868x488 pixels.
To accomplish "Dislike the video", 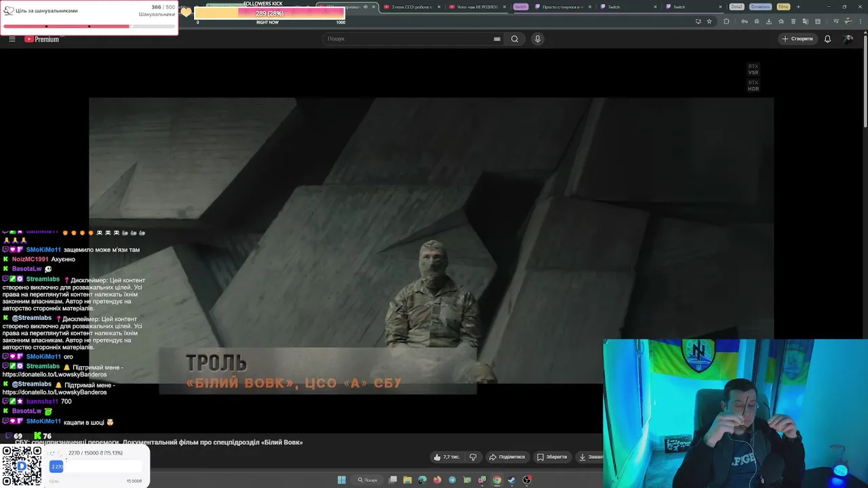I will click(473, 457).
